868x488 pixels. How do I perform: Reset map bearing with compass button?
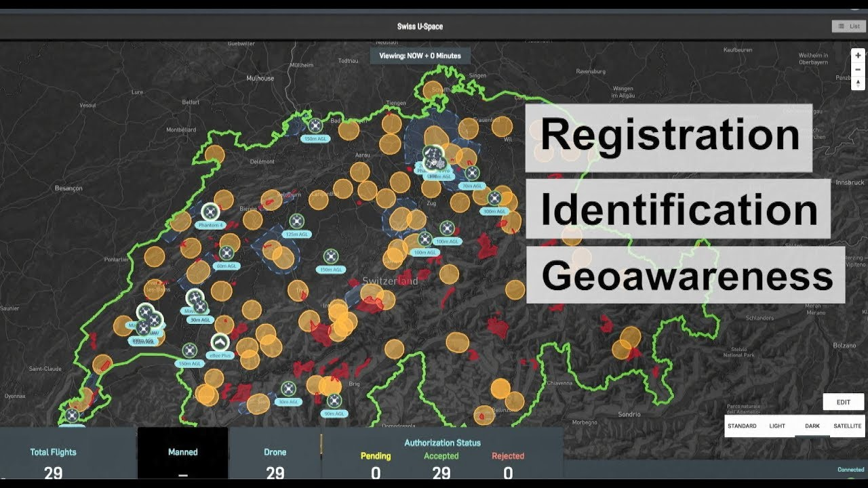point(858,83)
